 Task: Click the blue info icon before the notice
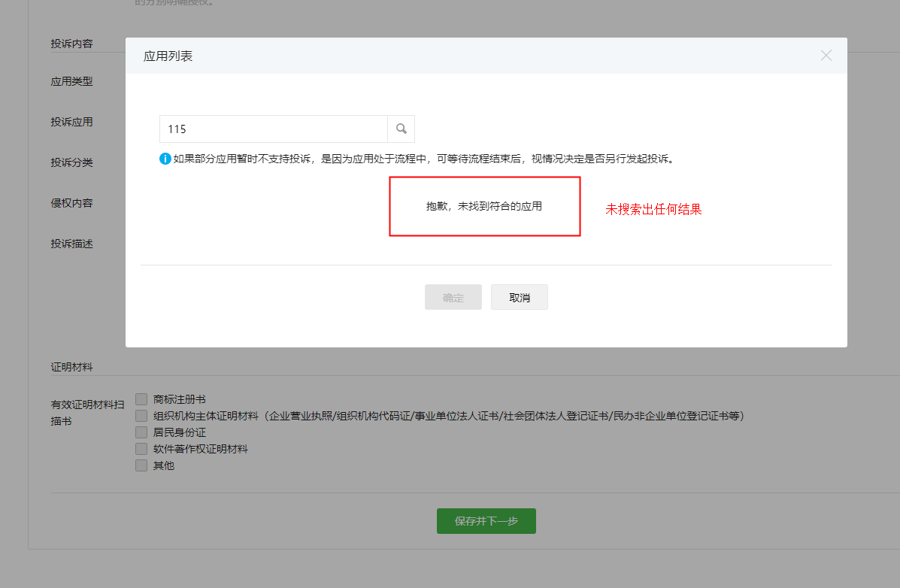[x=165, y=159]
